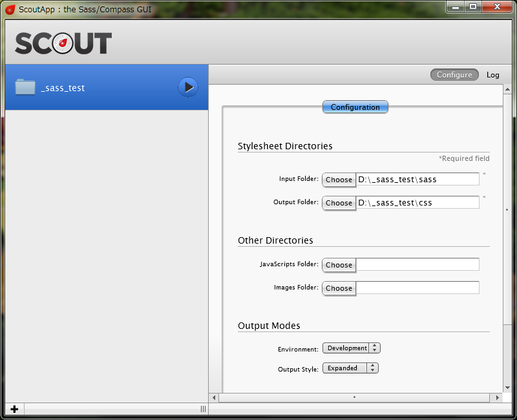This screenshot has width=517, height=420.
Task: Click the ScoutApp title bar icon
Action: [10, 10]
